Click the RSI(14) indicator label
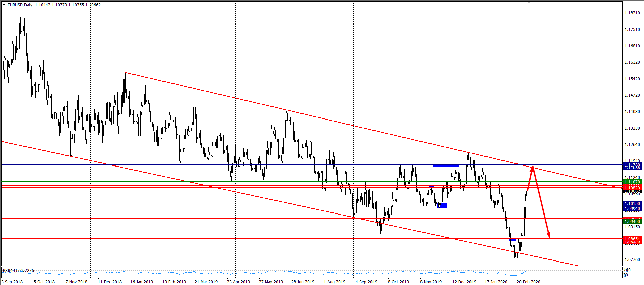 tap(18, 270)
